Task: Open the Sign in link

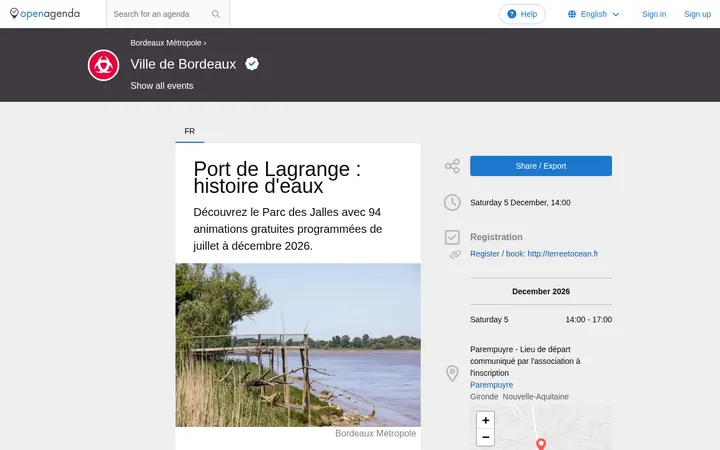Action: (654, 14)
